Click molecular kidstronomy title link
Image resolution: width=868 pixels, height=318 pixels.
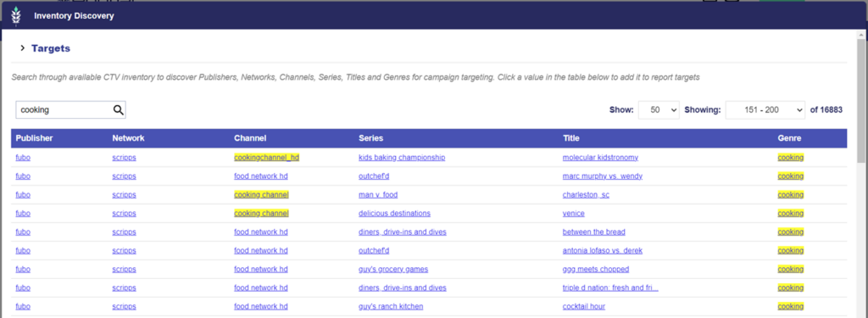600,158
